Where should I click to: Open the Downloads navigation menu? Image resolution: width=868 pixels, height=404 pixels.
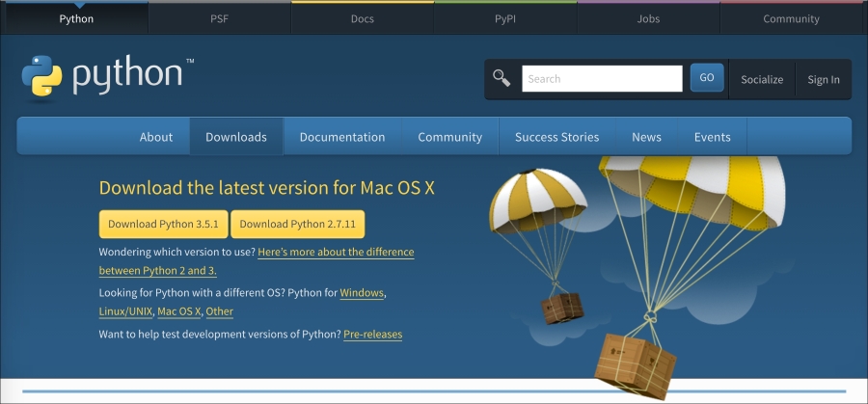pyautogui.click(x=236, y=137)
